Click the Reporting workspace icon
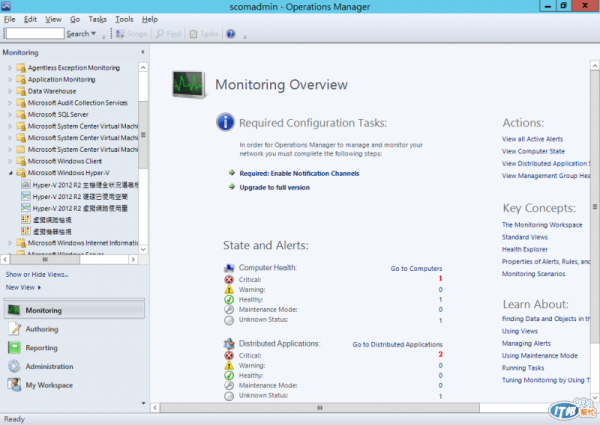This screenshot has width=600, height=425. 14,348
